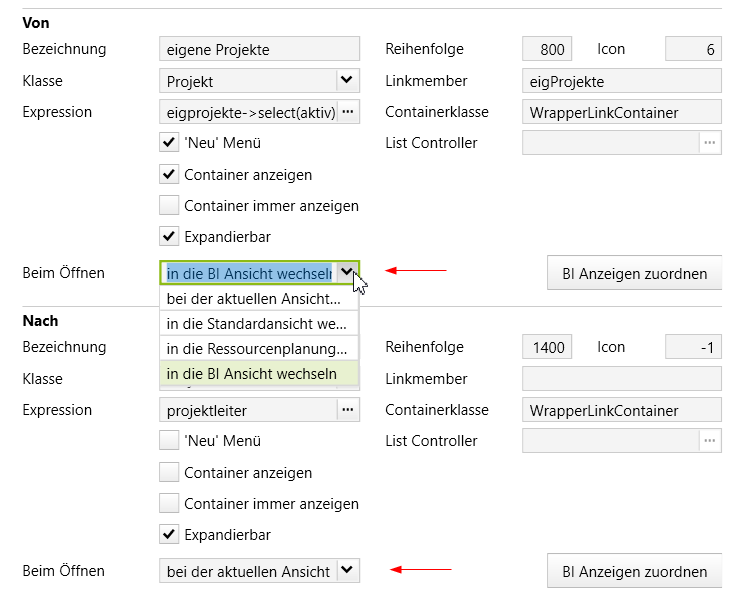This screenshot has height=599, width=737.
Task: Click BI Anzeigen zuordnen button in Von
Action: click(634, 273)
